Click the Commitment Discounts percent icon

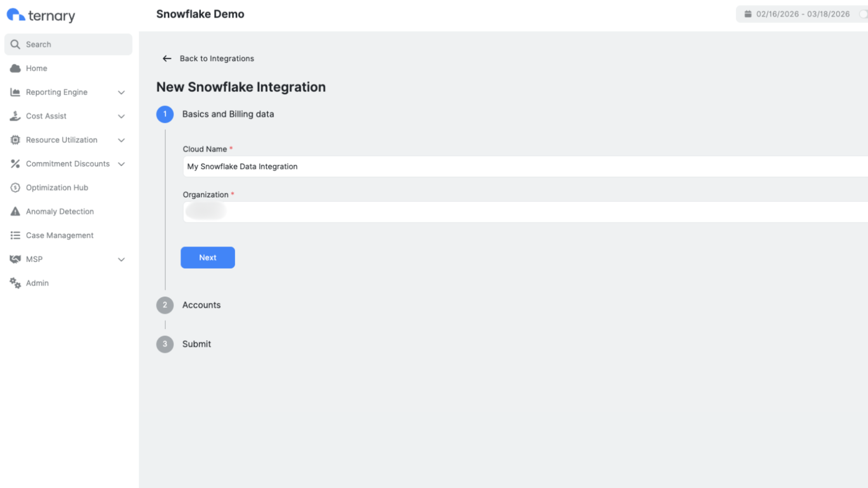15,164
